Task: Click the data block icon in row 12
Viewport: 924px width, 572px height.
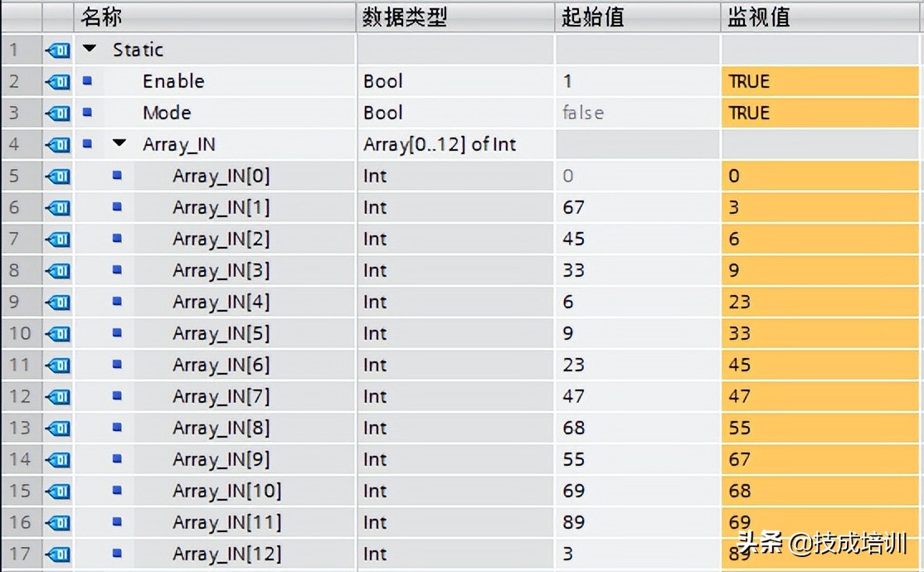Action: pos(58,396)
